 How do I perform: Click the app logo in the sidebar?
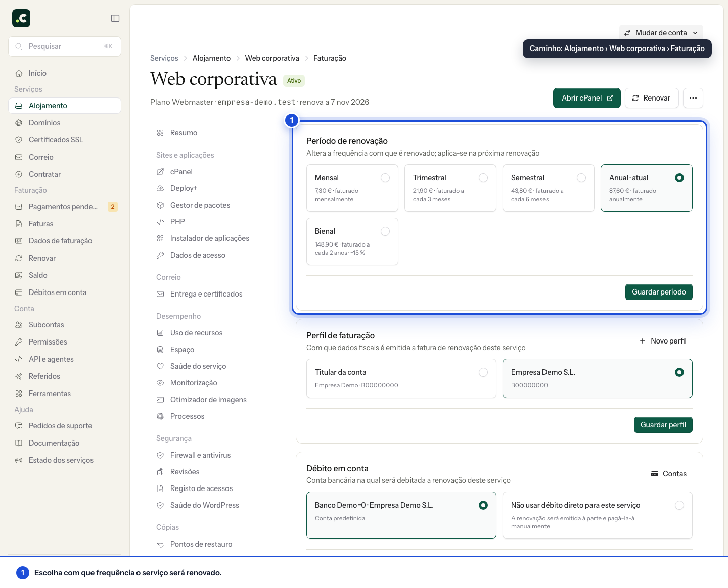coord(21,18)
